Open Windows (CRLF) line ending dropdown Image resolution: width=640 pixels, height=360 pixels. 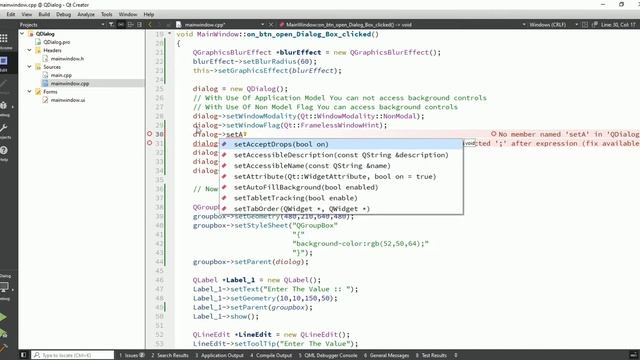[576, 24]
